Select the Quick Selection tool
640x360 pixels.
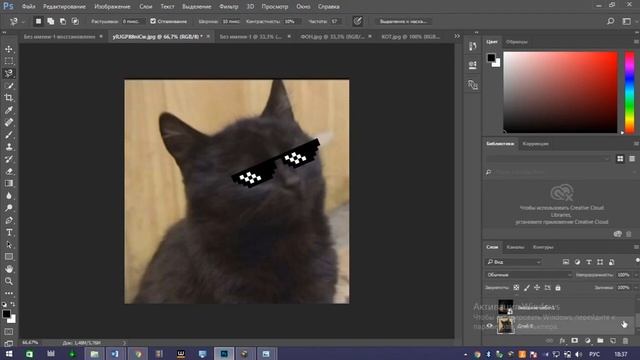(x=9, y=86)
